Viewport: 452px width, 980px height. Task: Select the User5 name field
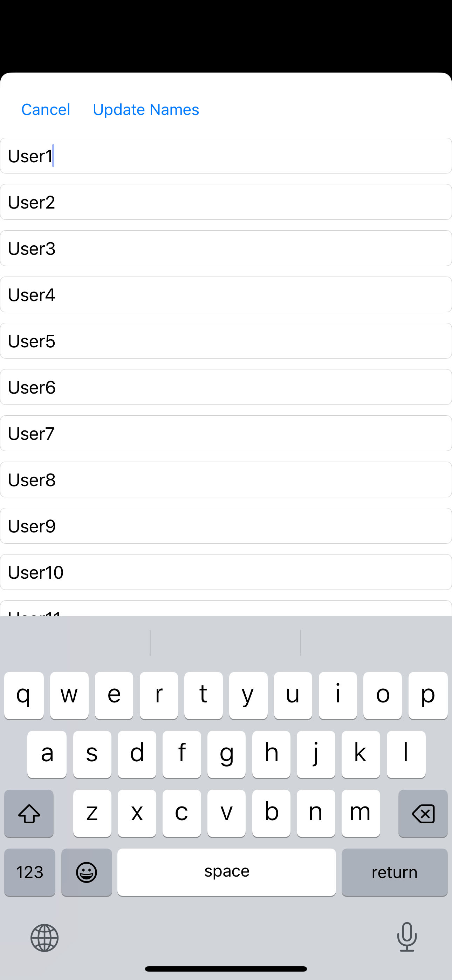point(226,341)
